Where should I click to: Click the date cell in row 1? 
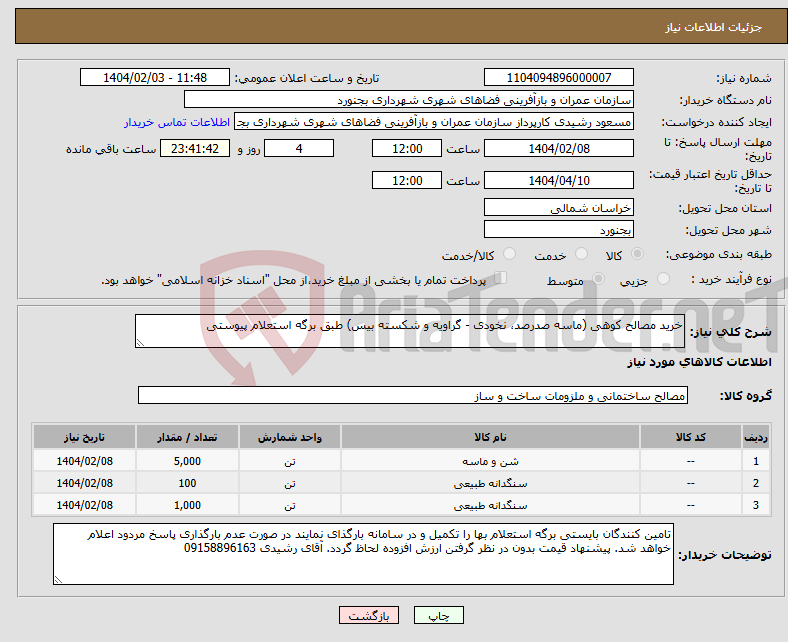coord(84,461)
